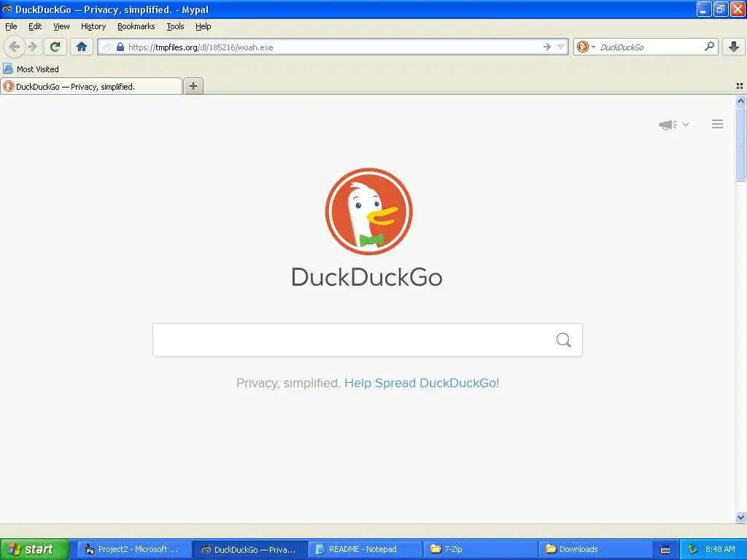Reload the current page

[55, 47]
